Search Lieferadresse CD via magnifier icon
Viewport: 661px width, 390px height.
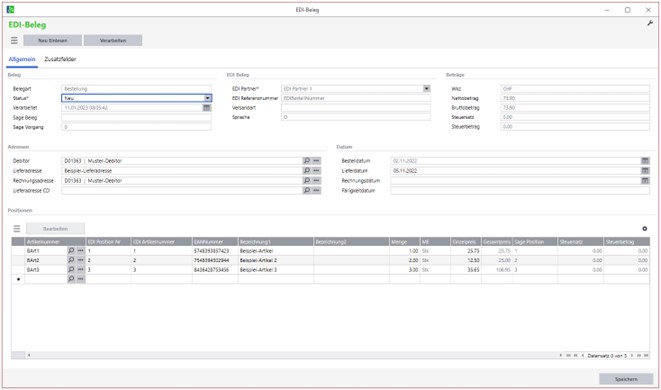point(307,191)
